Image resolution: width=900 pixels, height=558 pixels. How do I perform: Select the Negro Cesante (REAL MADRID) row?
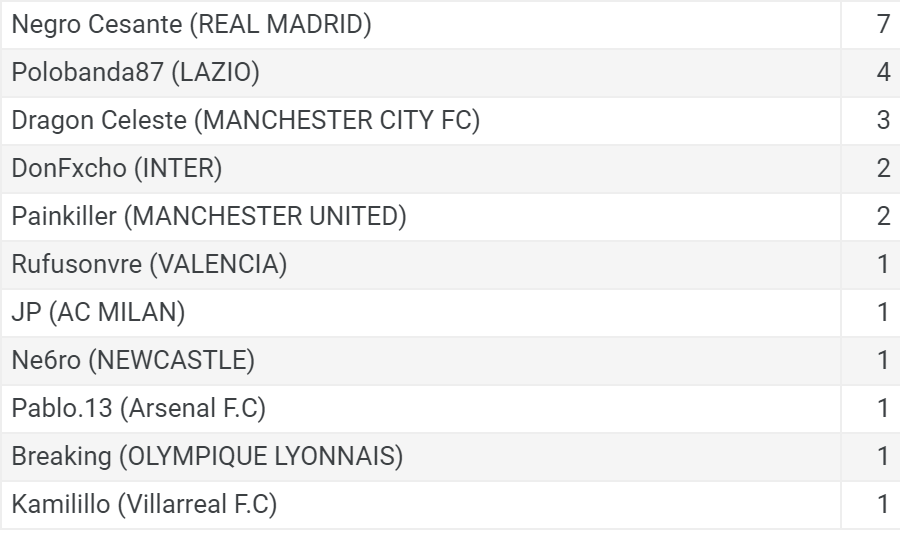click(x=450, y=25)
